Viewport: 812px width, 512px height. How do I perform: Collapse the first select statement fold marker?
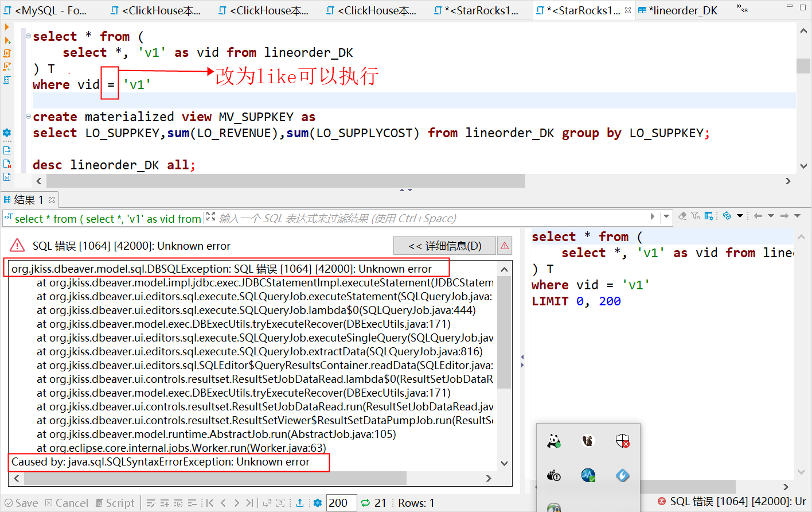pyautogui.click(x=28, y=36)
